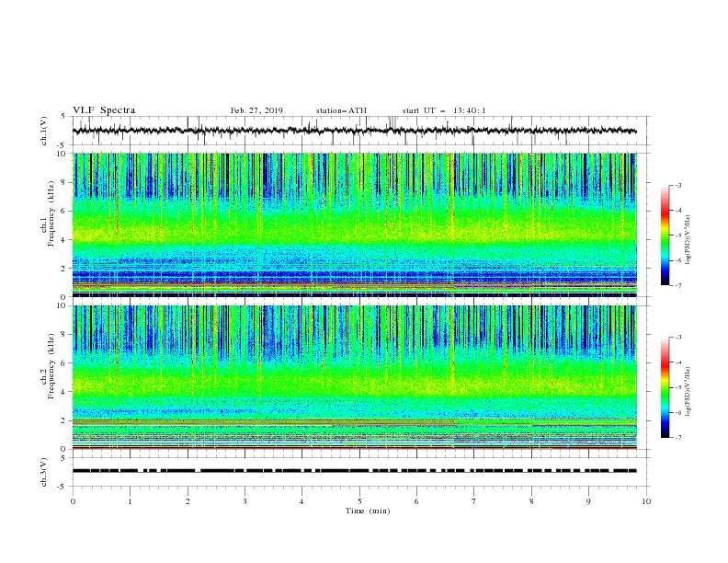Select the ch.1 color bar "log(PSD)(V²/Hz)" label
Screen dimensions: 728x563
(688, 240)
